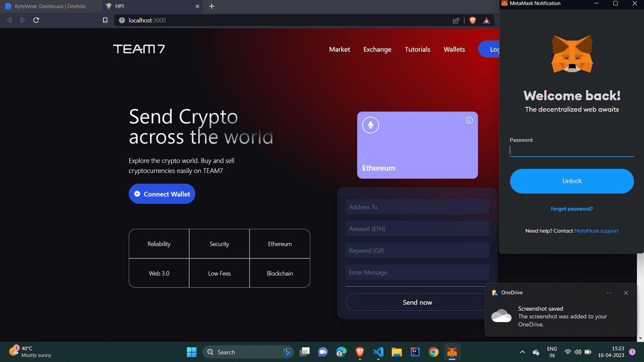Open Visual Studio Code from the taskbar

click(x=378, y=352)
